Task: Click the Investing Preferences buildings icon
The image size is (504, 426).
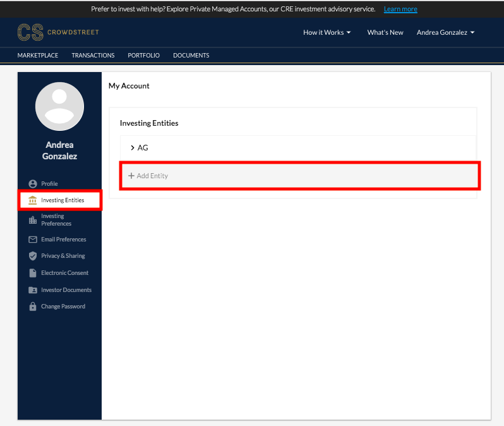Action: (x=33, y=220)
